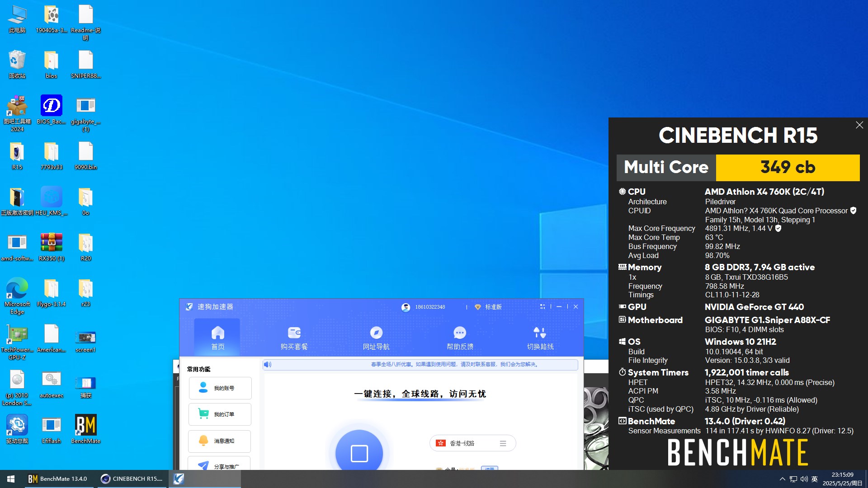
Task: Switch to CINEBENCH R15 taskbar item
Action: (132, 479)
